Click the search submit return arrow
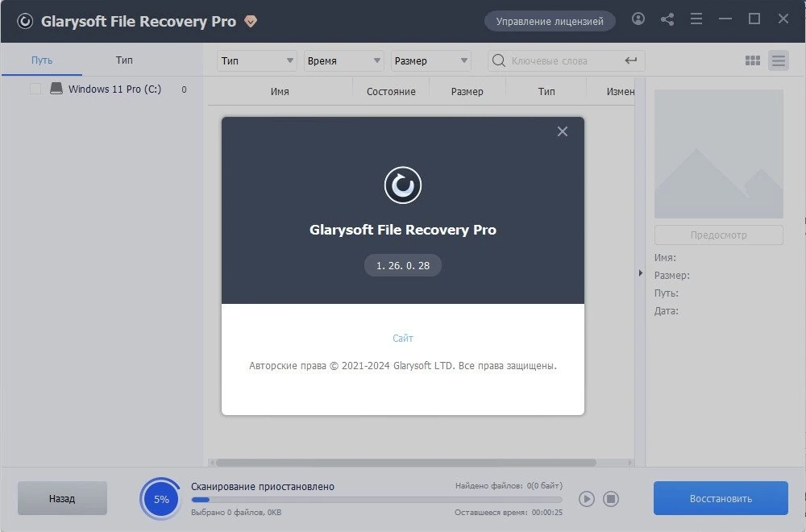Image resolution: width=806 pixels, height=532 pixels. coord(631,60)
